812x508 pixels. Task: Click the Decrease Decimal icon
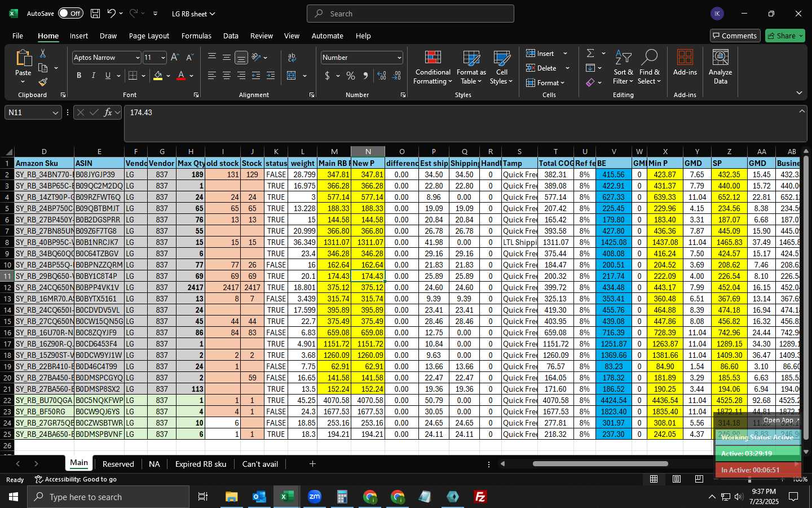[x=396, y=76]
